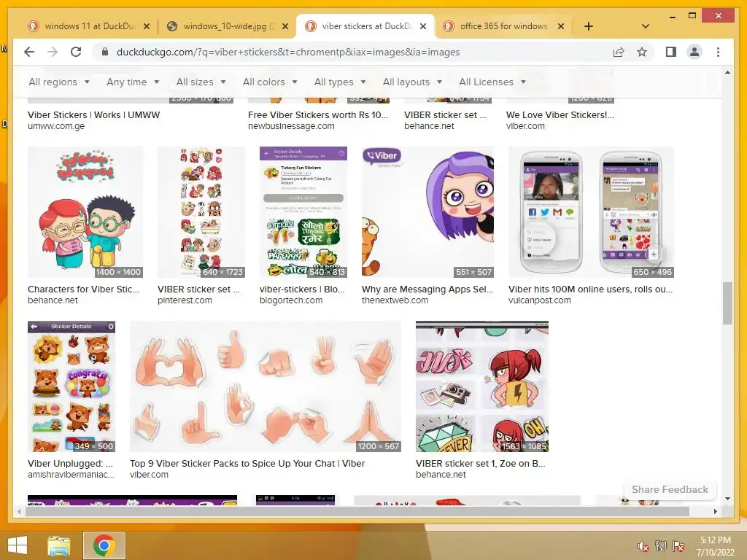747x560 pixels.
Task: Click the pinterest.com source text
Action: pos(185,300)
